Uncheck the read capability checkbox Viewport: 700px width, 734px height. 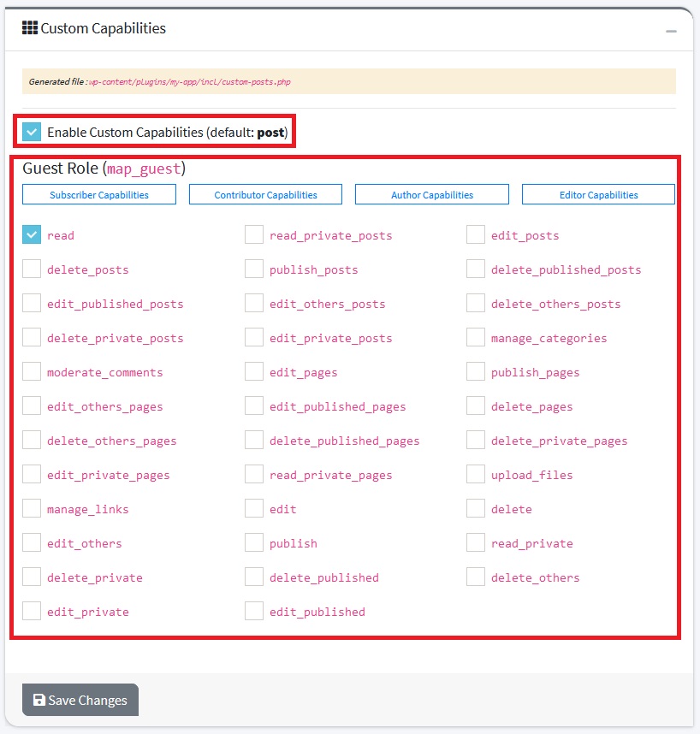pyautogui.click(x=32, y=235)
